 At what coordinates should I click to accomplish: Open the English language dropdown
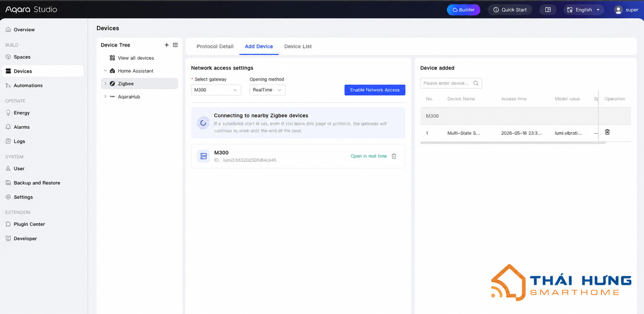pyautogui.click(x=584, y=10)
